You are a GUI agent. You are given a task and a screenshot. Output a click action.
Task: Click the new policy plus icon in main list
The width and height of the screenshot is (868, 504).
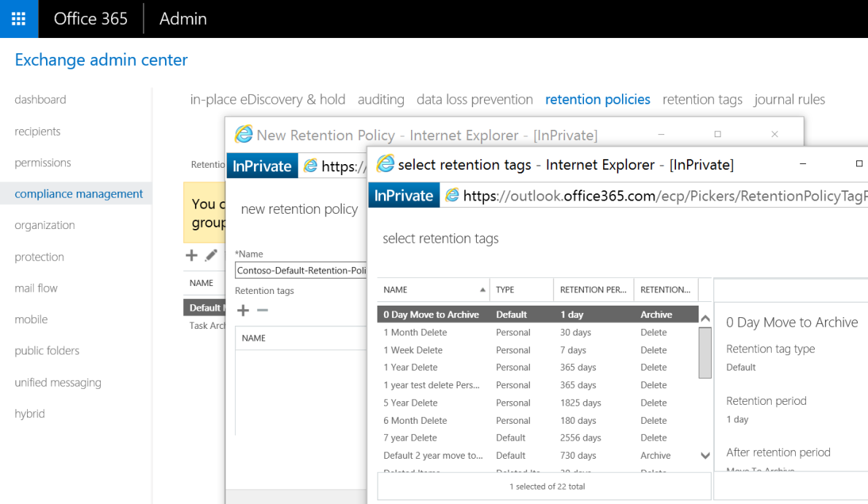click(191, 255)
